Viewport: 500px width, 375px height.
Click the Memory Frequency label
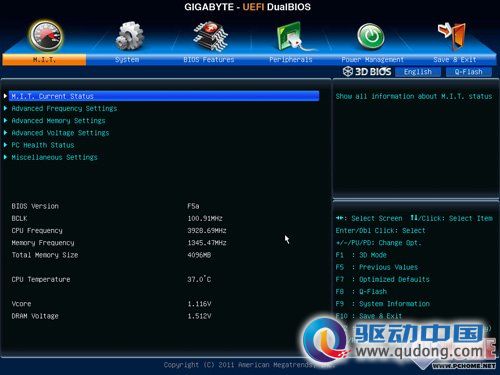(43, 243)
